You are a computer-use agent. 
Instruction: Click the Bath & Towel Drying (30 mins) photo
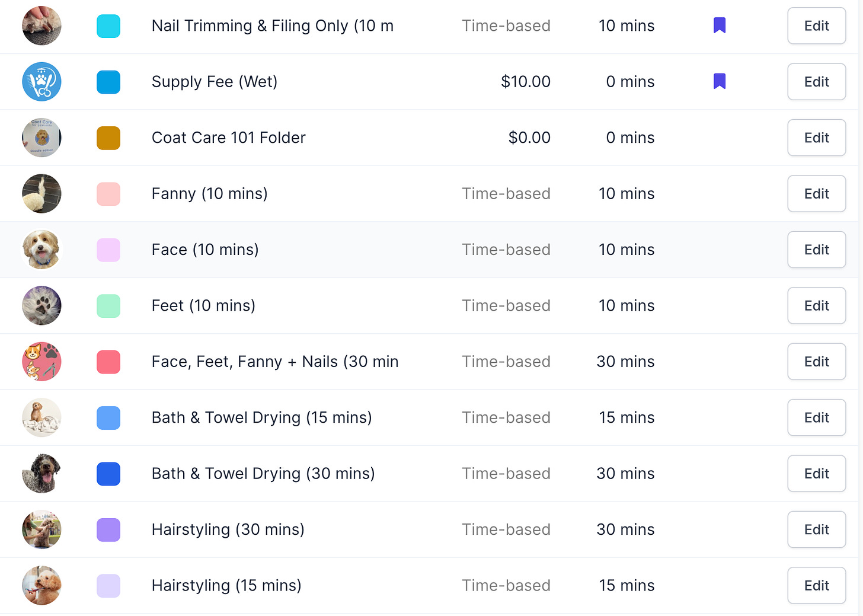pos(41,474)
